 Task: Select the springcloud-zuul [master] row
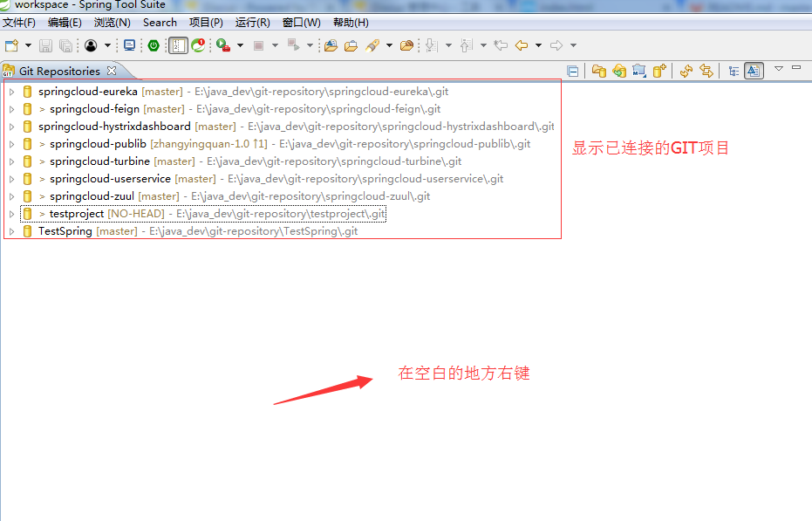click(x=226, y=196)
